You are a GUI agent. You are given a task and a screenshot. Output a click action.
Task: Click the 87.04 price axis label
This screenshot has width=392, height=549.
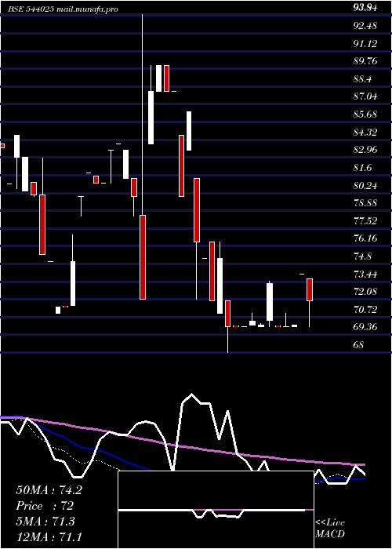365,96
